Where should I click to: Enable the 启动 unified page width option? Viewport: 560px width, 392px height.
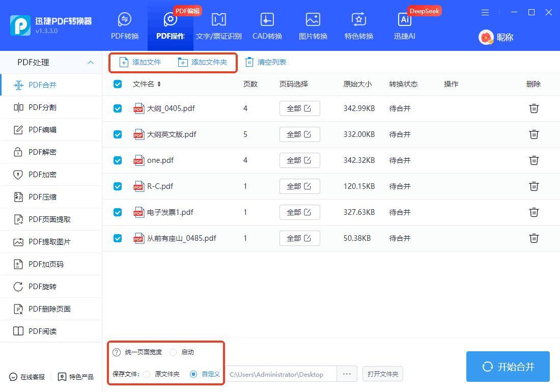point(173,352)
